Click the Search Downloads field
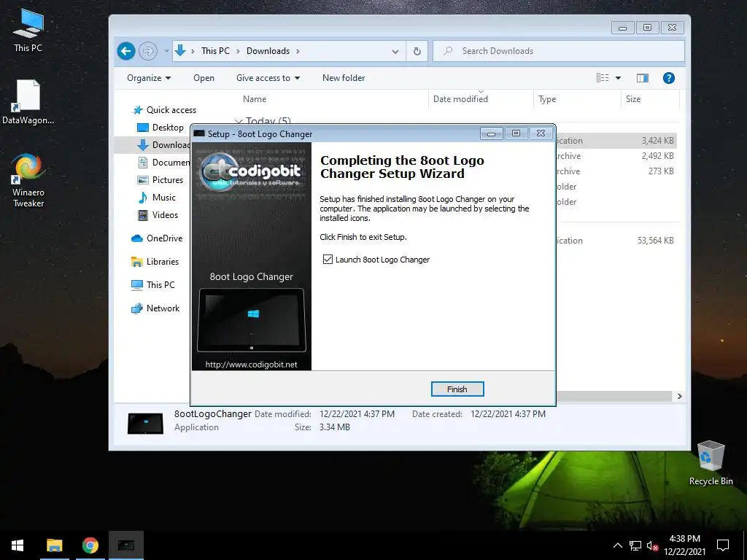This screenshot has height=560, width=747. 558,51
